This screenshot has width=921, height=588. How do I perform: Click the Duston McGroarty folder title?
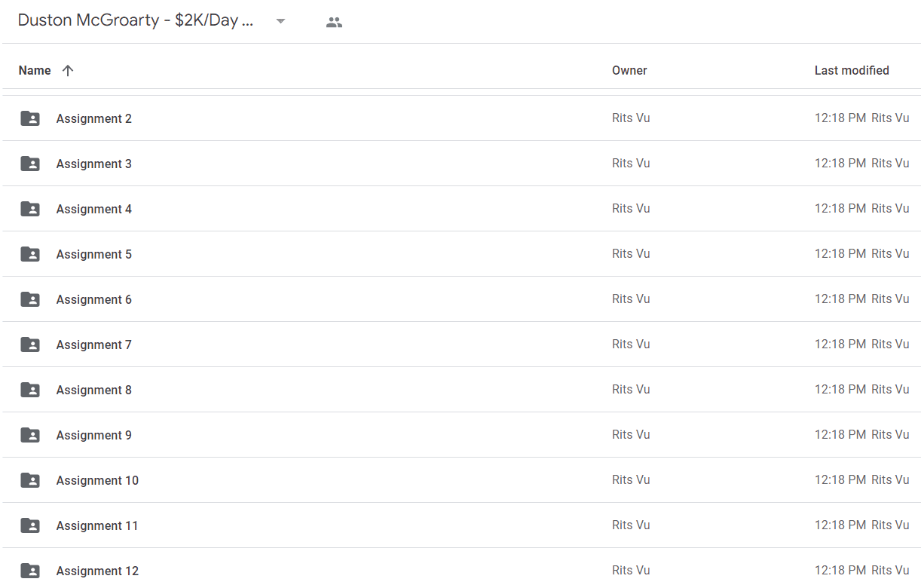(136, 20)
